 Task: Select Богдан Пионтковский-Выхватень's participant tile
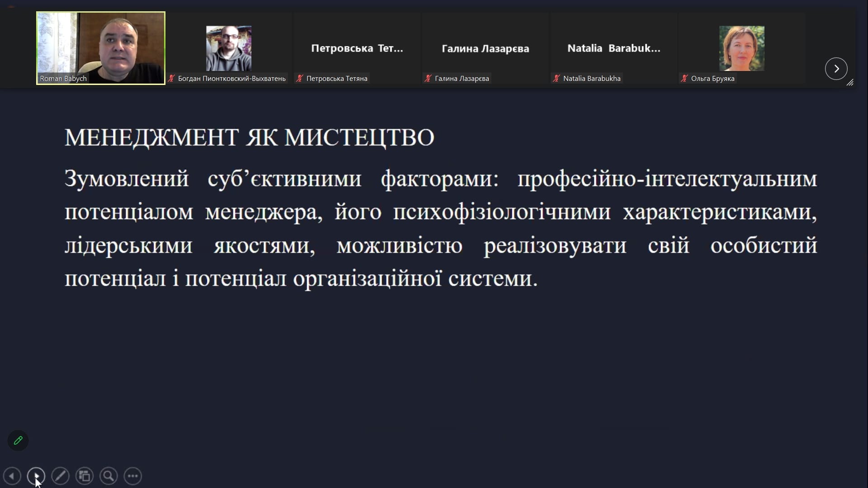[x=229, y=48]
